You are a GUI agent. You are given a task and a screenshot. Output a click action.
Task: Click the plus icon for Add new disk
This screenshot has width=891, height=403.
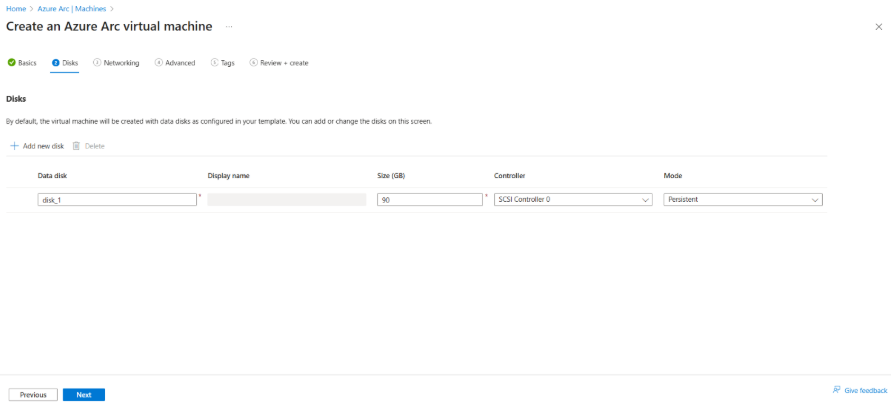pos(15,146)
